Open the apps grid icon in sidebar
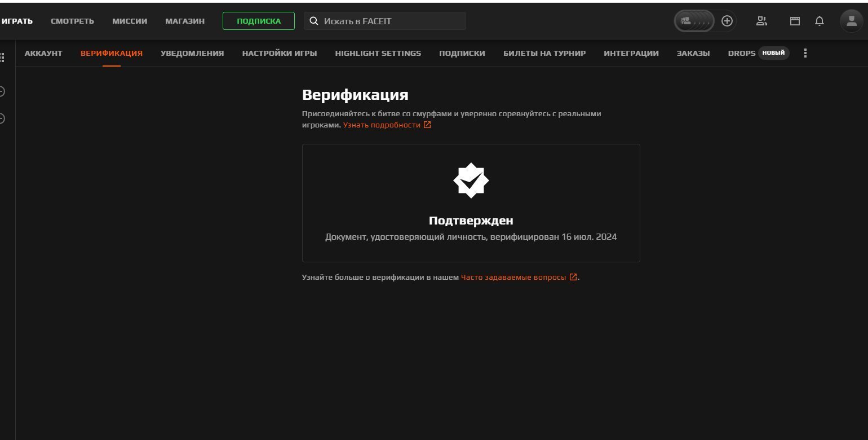The height and width of the screenshot is (440, 868). point(2,57)
